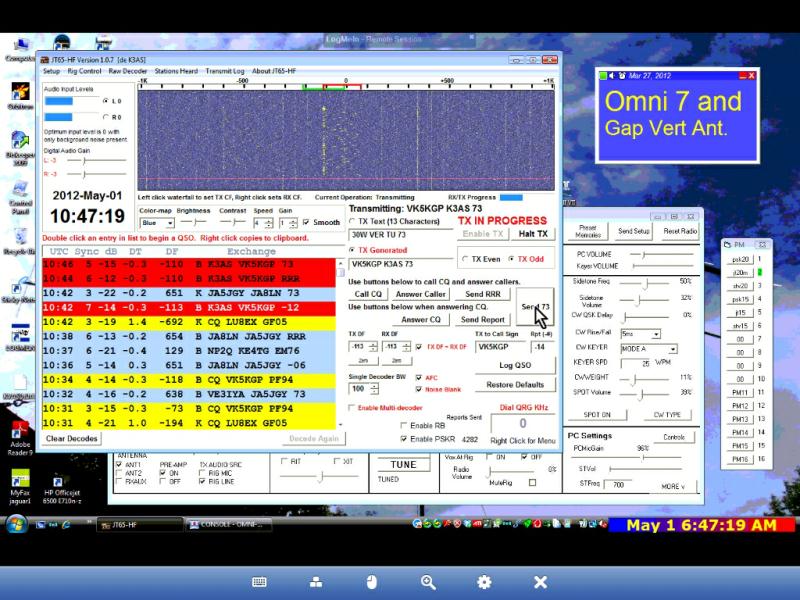The width and height of the screenshot is (800, 600).
Task: Click the PM16 preset button in PM panel
Action: (740, 459)
